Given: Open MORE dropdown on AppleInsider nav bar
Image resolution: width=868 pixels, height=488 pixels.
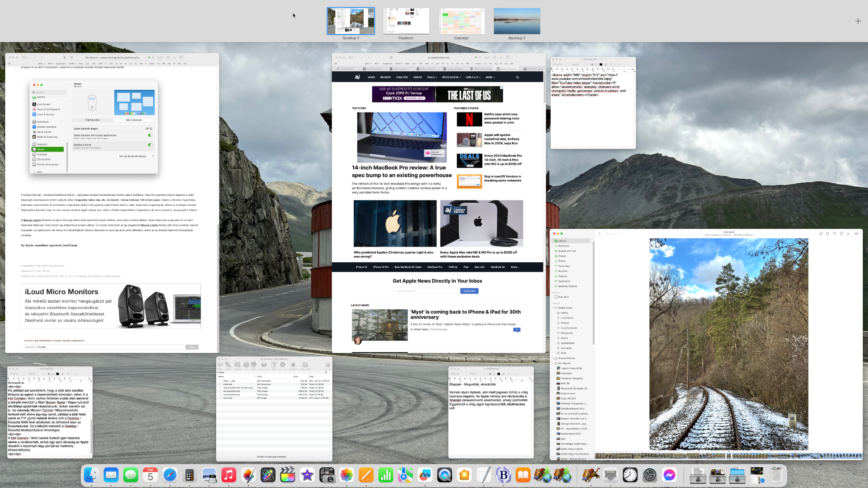Looking at the screenshot, I should 490,77.
